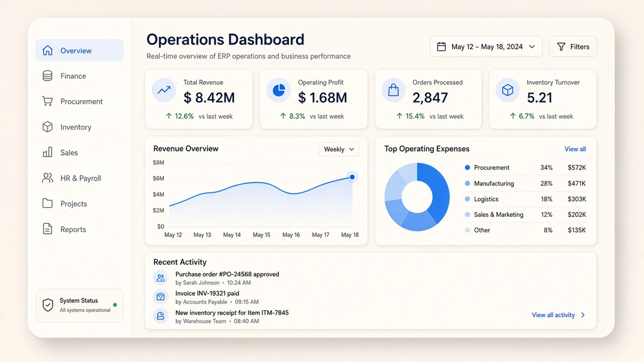Image resolution: width=644 pixels, height=362 pixels.
Task: Click the Other legend color dot
Action: click(x=467, y=230)
